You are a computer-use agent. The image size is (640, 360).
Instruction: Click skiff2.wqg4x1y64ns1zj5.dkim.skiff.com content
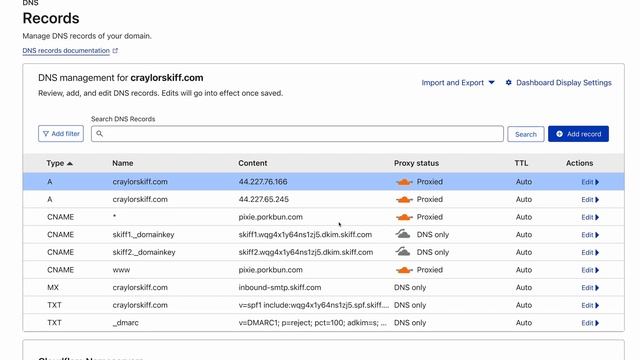(306, 252)
